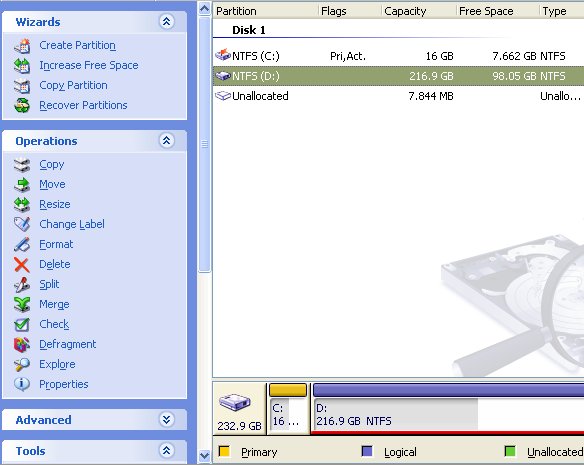Click the Copy operation icon

click(22, 165)
